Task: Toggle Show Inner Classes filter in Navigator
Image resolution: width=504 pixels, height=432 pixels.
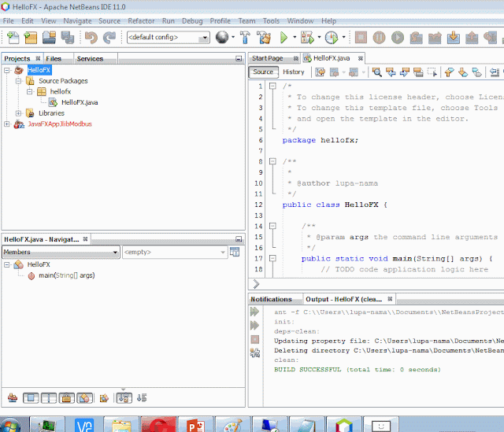Action: [x=84, y=398]
